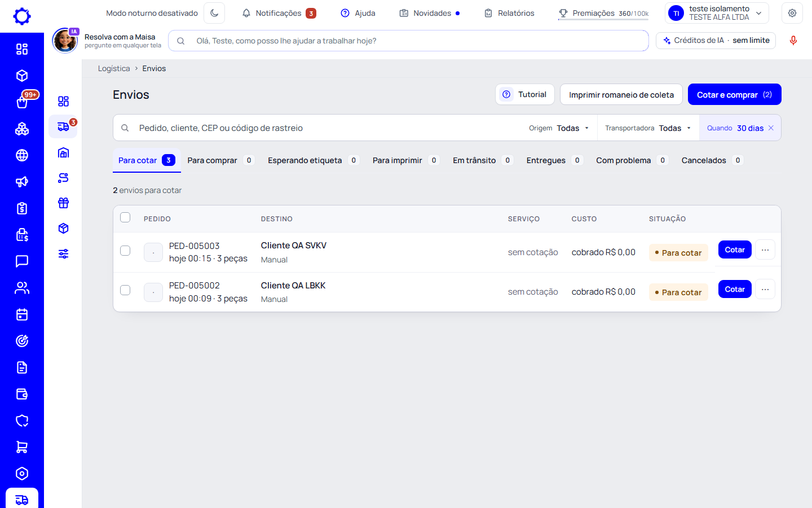This screenshot has height=508, width=812.
Task: Check the PED-005003 row checkbox
Action: [125, 251]
